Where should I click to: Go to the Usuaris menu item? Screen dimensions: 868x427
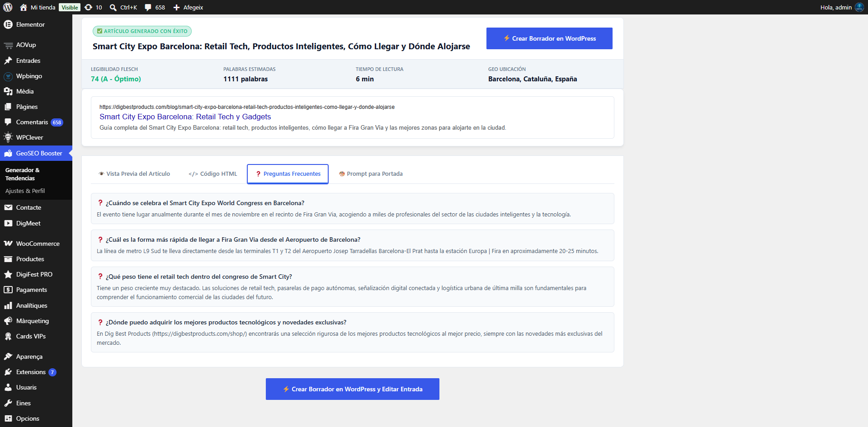(x=36, y=387)
